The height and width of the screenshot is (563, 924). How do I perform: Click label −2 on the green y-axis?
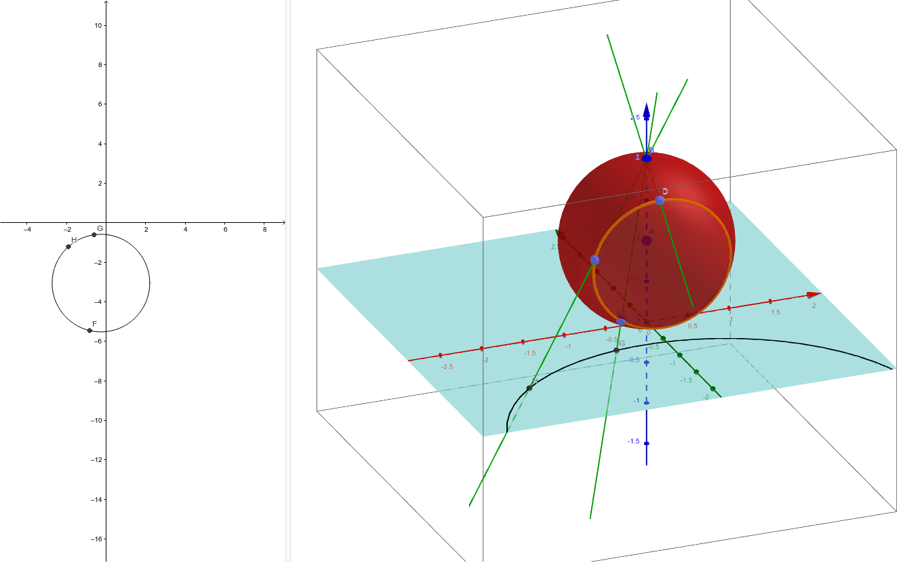[706, 397]
